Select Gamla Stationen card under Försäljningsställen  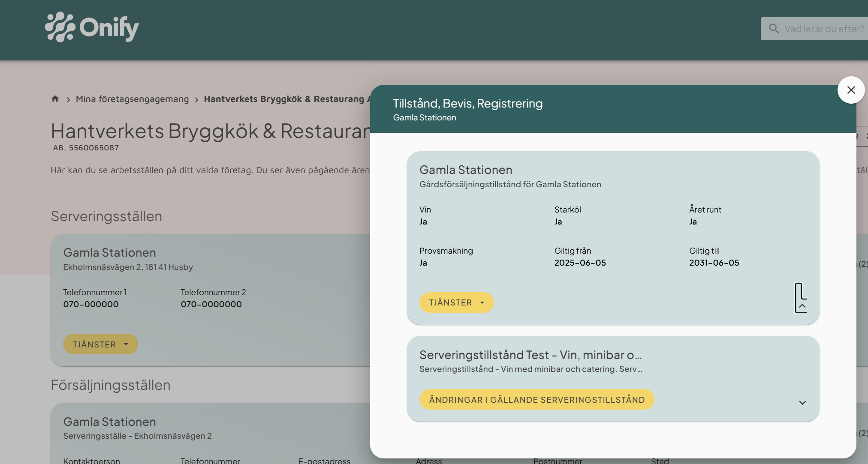[x=109, y=422]
